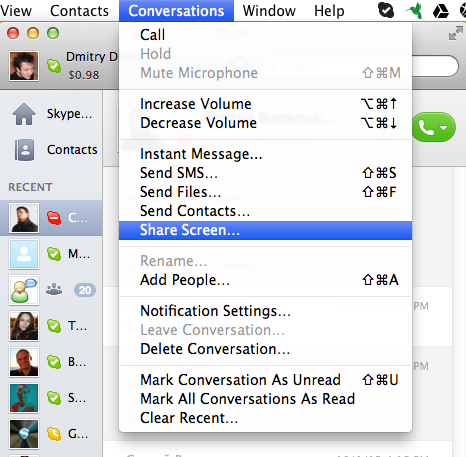
Task: Expand the call button dropdown arrow
Action: click(443, 128)
